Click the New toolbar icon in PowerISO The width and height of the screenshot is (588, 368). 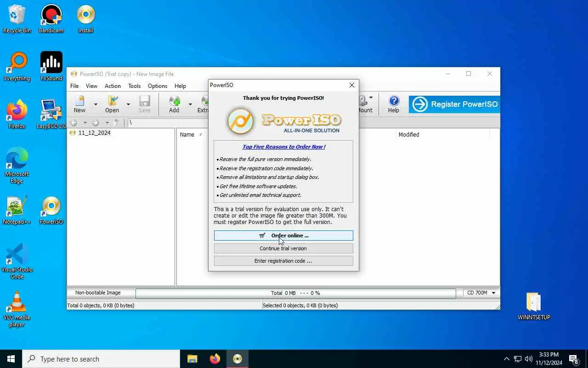click(x=80, y=104)
